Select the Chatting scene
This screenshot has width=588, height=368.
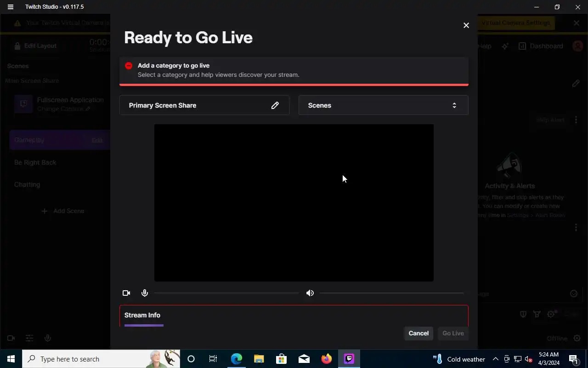pyautogui.click(x=27, y=184)
